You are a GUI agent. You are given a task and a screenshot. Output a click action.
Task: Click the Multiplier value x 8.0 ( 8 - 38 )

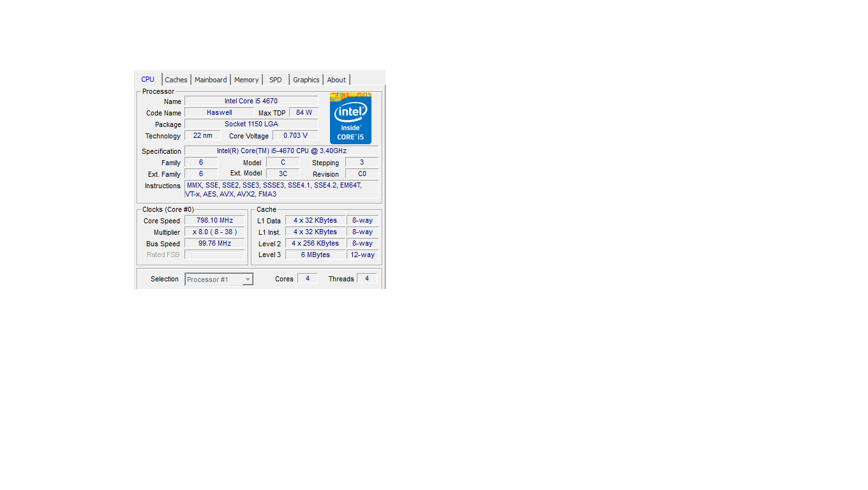pyautogui.click(x=214, y=232)
